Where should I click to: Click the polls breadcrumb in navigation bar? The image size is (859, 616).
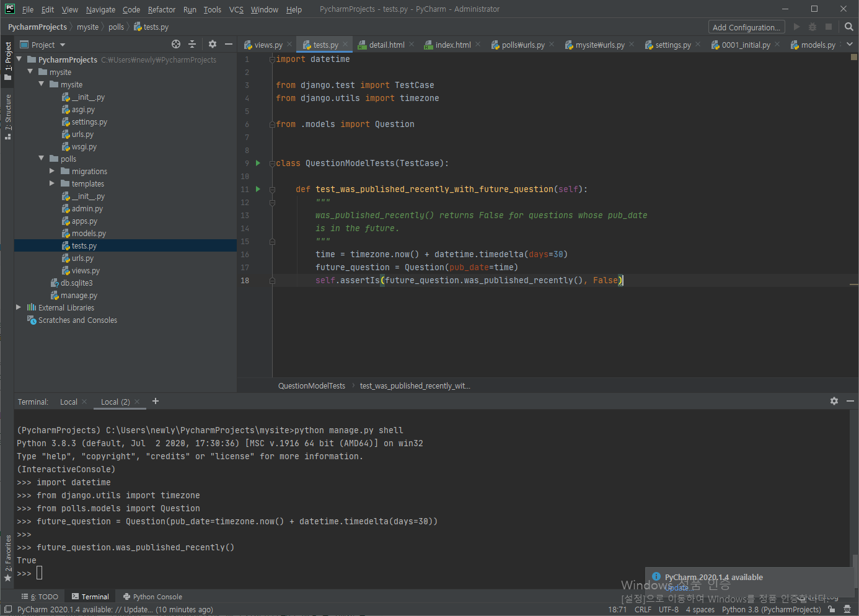[116, 27]
